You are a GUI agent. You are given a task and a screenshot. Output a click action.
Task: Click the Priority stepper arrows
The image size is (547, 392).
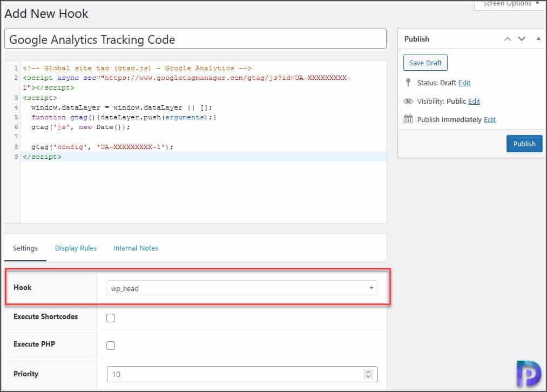pos(368,374)
